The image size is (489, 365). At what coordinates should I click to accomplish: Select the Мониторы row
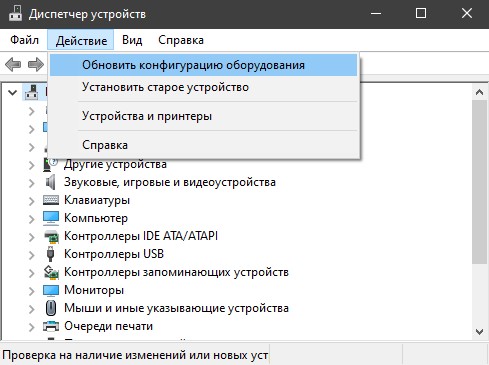[x=94, y=290]
